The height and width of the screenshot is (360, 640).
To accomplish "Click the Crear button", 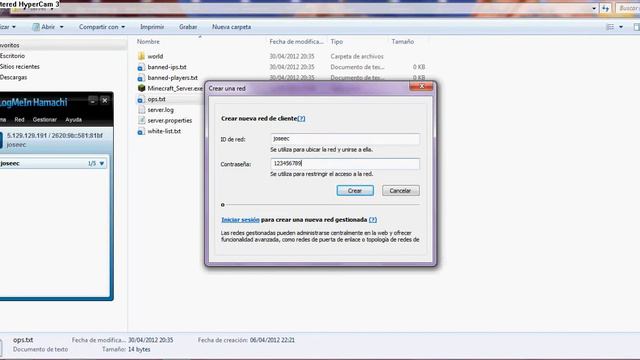I will tap(355, 191).
